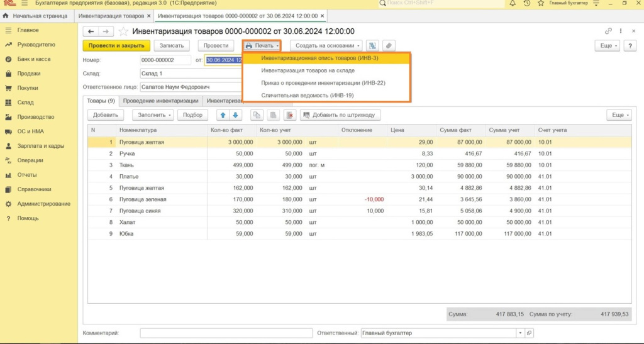Click the notifications bell icon

[x=513, y=4]
